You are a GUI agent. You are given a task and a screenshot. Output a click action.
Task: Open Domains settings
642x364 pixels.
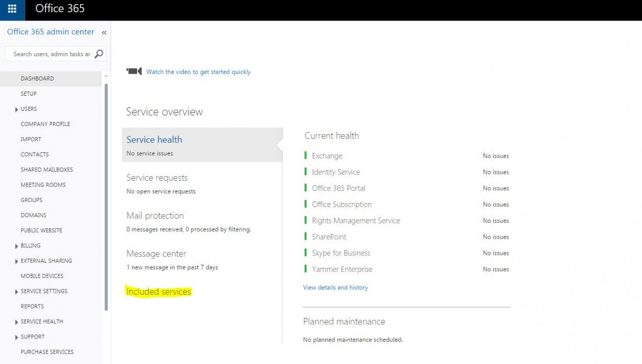click(x=34, y=215)
